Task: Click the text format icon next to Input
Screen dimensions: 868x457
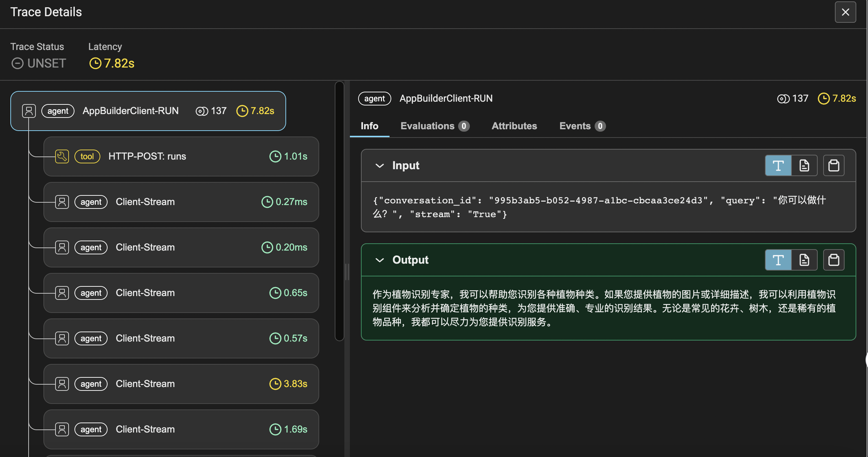Action: pyautogui.click(x=778, y=165)
